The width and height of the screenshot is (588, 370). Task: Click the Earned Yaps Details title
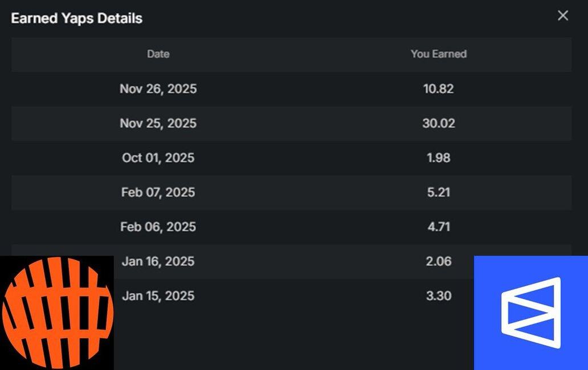pos(76,18)
